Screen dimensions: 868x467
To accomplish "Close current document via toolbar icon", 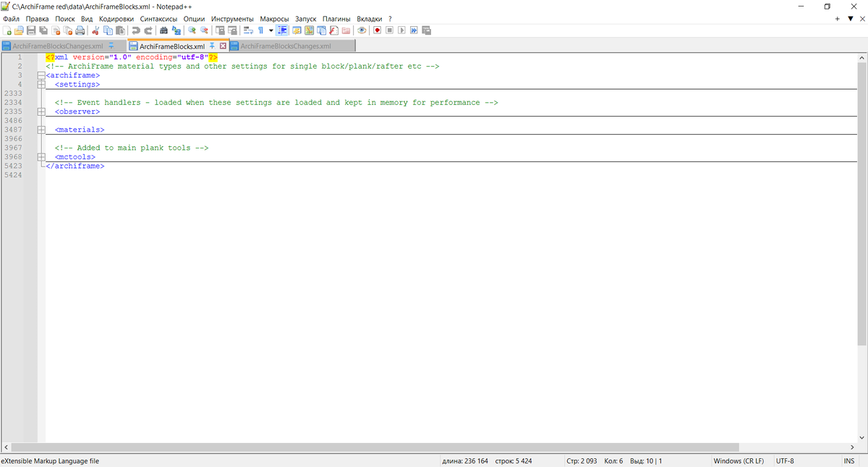I will [x=56, y=30].
